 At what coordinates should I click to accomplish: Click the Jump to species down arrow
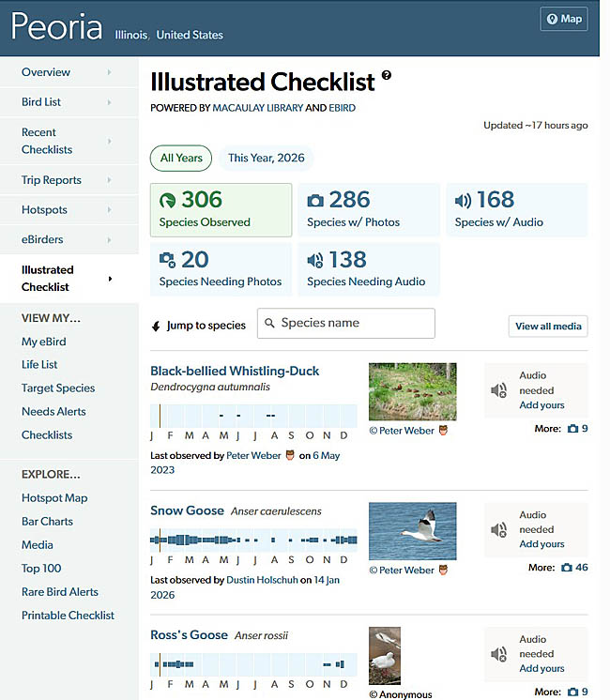tap(156, 327)
